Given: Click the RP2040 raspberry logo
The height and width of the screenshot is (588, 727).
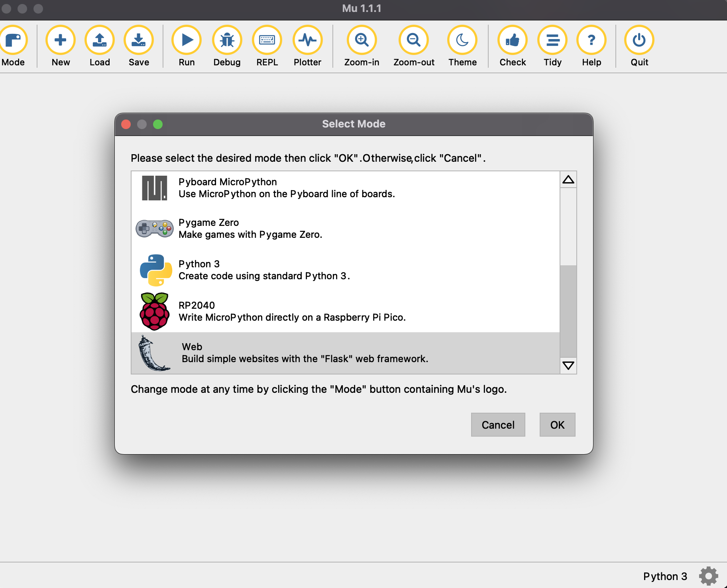Looking at the screenshot, I should [155, 312].
